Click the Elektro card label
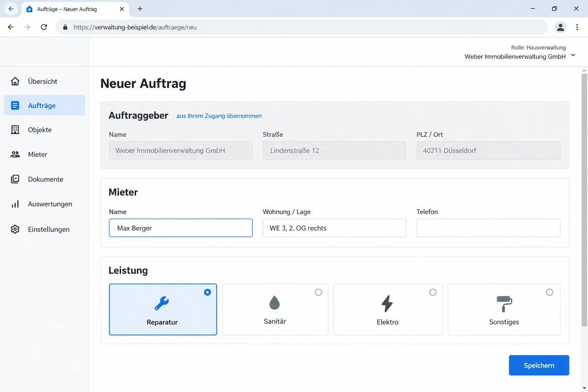Viewport: 588px width, 392px height. coord(387,322)
